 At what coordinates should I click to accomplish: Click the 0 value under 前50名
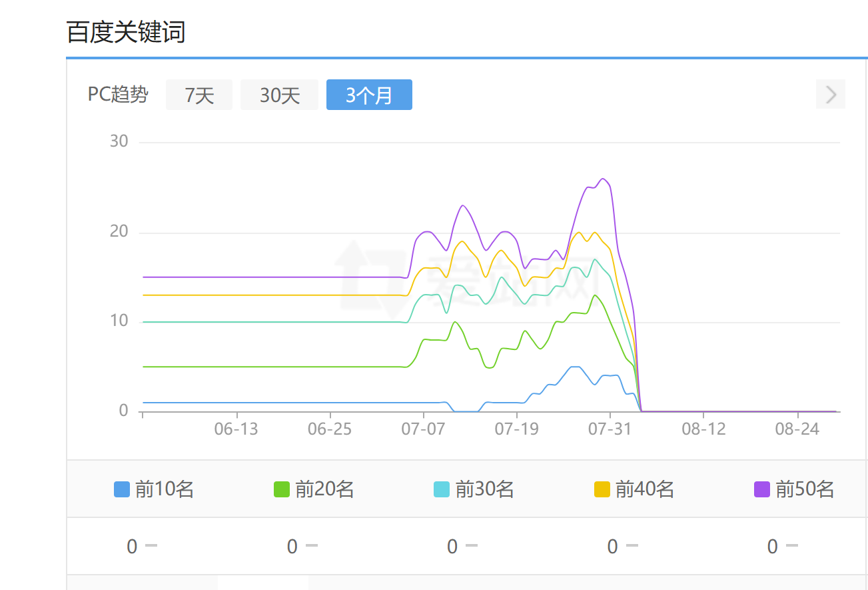(772, 547)
